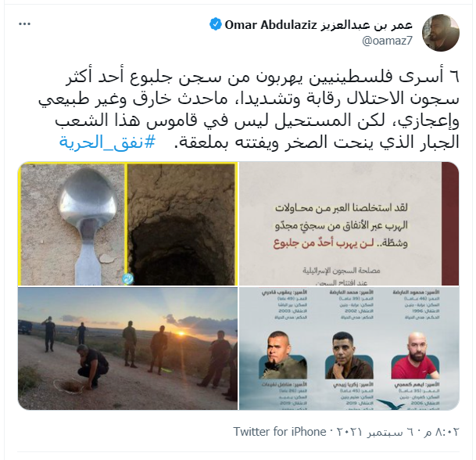Open the prisoners infographic image
This screenshot has height=460, width=476.
(349, 348)
